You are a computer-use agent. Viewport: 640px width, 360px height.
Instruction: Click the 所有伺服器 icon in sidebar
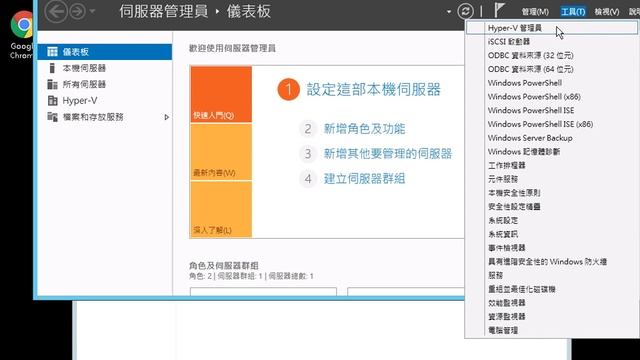pyautogui.click(x=52, y=84)
